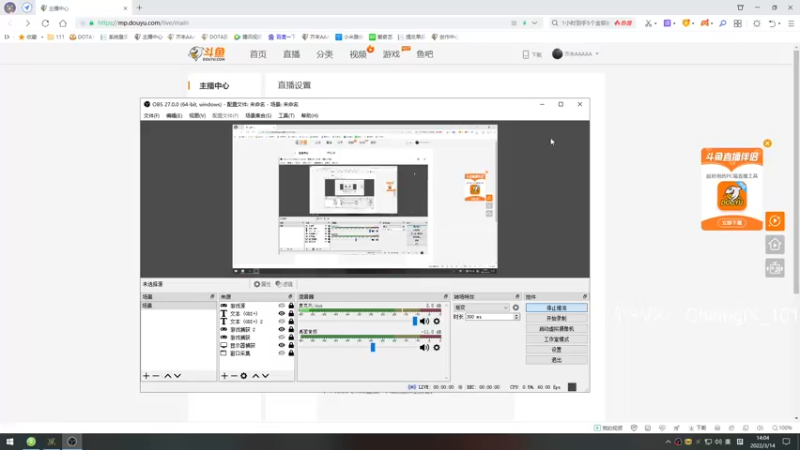The image size is (800, 450).
Task: Click the home icon on Douyu right sidebar
Action: (x=774, y=245)
